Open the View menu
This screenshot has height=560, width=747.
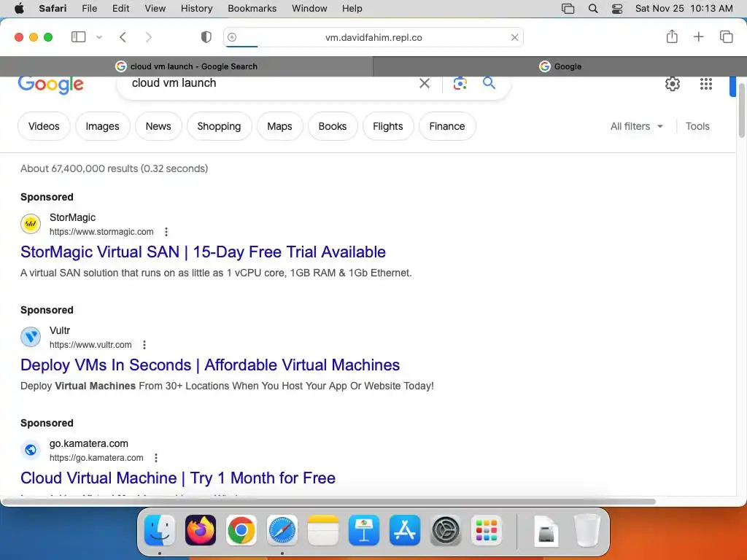[x=155, y=9]
